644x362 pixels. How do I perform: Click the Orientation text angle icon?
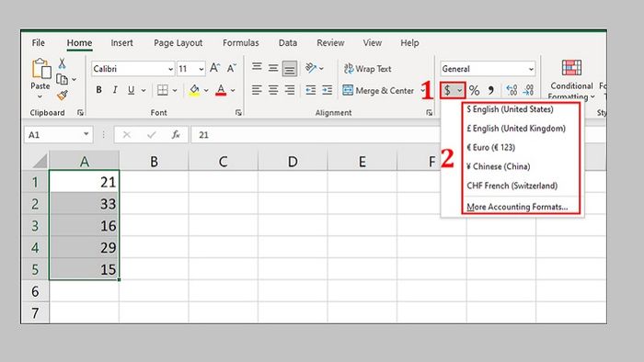[311, 68]
